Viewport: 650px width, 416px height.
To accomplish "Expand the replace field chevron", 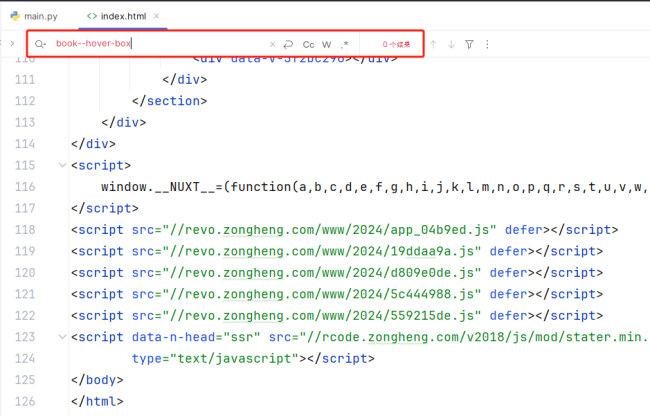I will tap(12, 44).
